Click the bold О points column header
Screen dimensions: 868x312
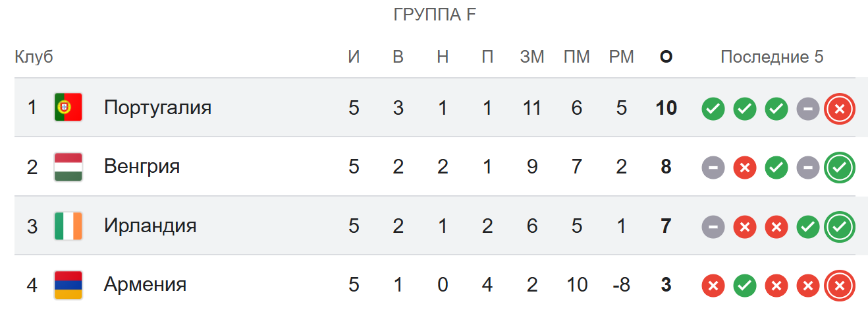pos(666,57)
